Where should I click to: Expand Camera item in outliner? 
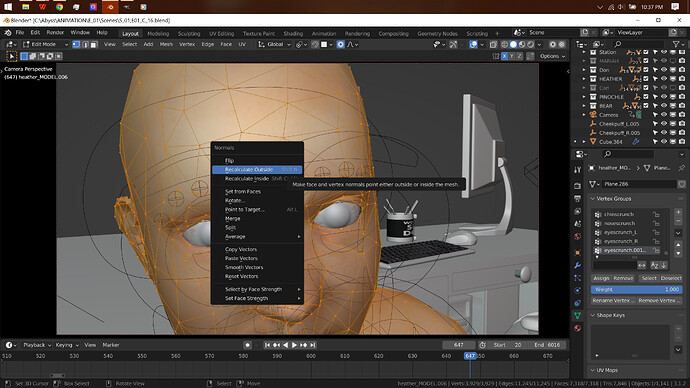click(x=584, y=115)
